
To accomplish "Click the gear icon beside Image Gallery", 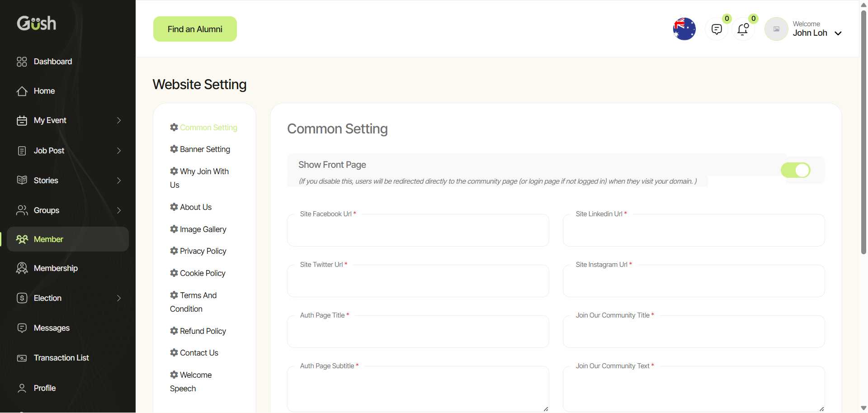I will click(174, 229).
